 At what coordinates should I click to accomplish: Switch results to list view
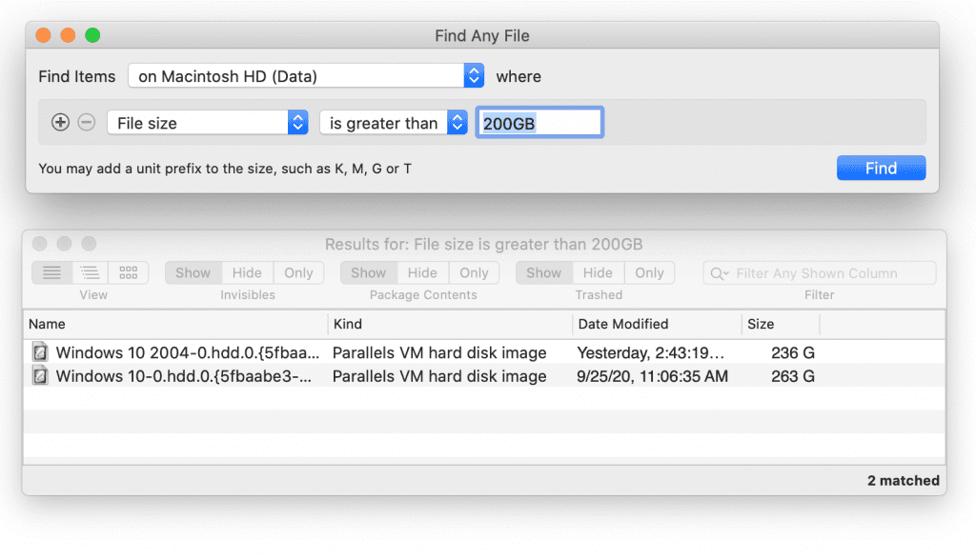[51, 272]
